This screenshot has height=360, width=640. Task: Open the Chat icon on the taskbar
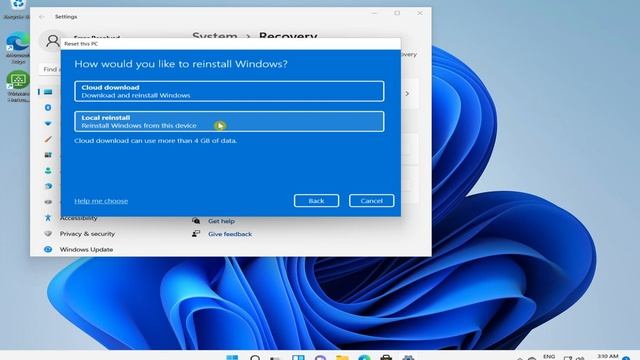[320, 358]
